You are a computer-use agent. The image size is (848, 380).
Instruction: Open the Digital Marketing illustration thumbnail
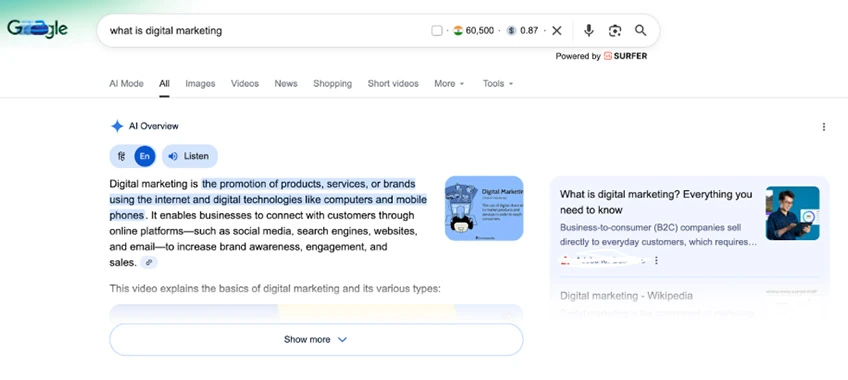(x=484, y=208)
